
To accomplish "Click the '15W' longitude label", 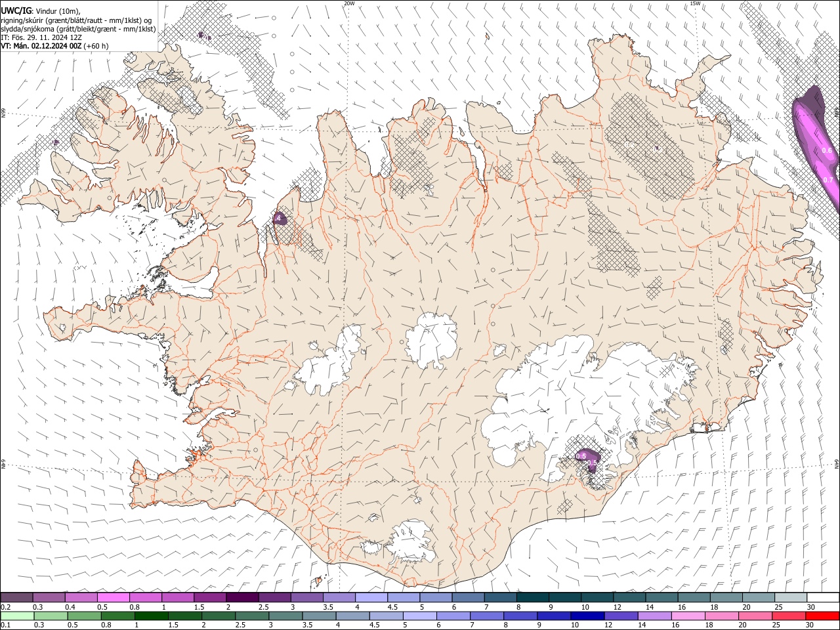I will click(x=695, y=3).
